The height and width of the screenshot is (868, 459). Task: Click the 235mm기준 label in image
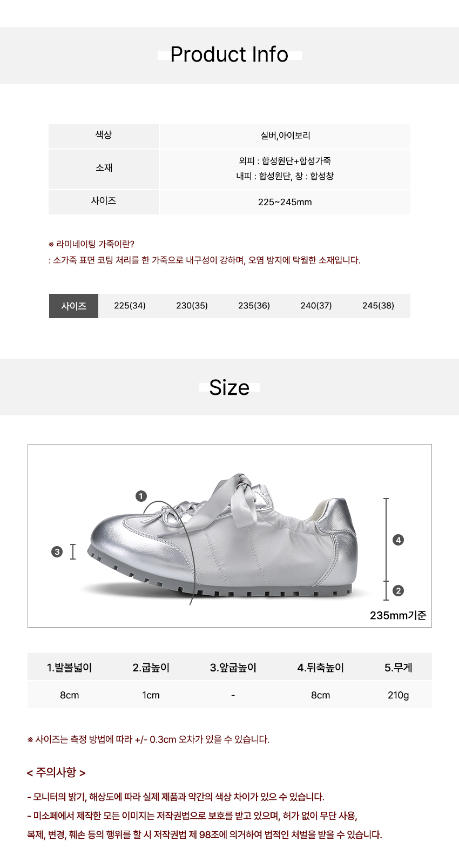point(398,615)
